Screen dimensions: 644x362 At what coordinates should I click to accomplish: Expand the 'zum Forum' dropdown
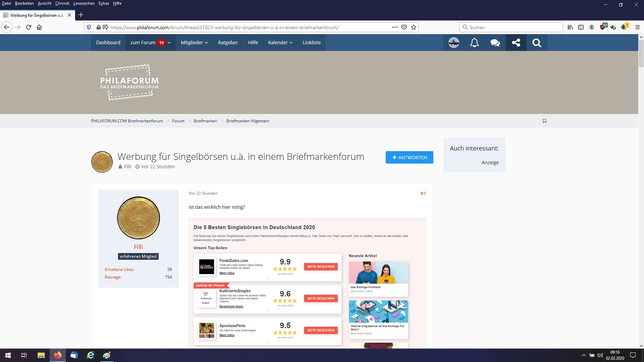point(150,43)
